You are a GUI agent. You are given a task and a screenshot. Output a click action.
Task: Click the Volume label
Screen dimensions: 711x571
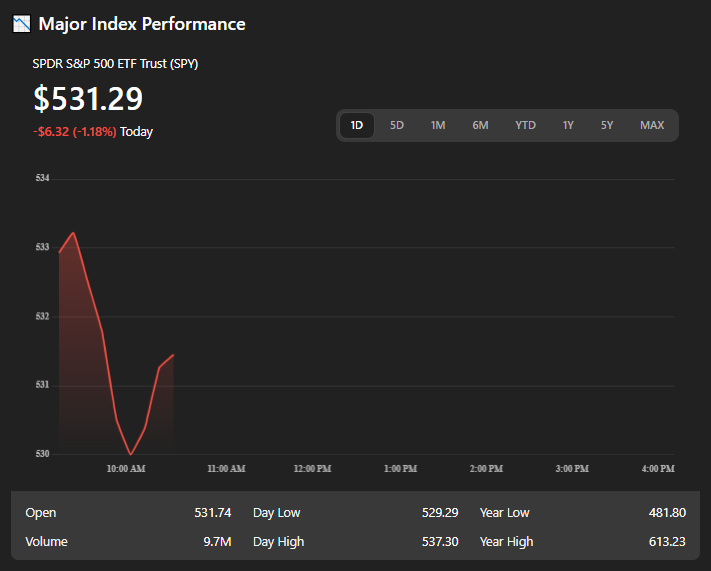point(46,542)
